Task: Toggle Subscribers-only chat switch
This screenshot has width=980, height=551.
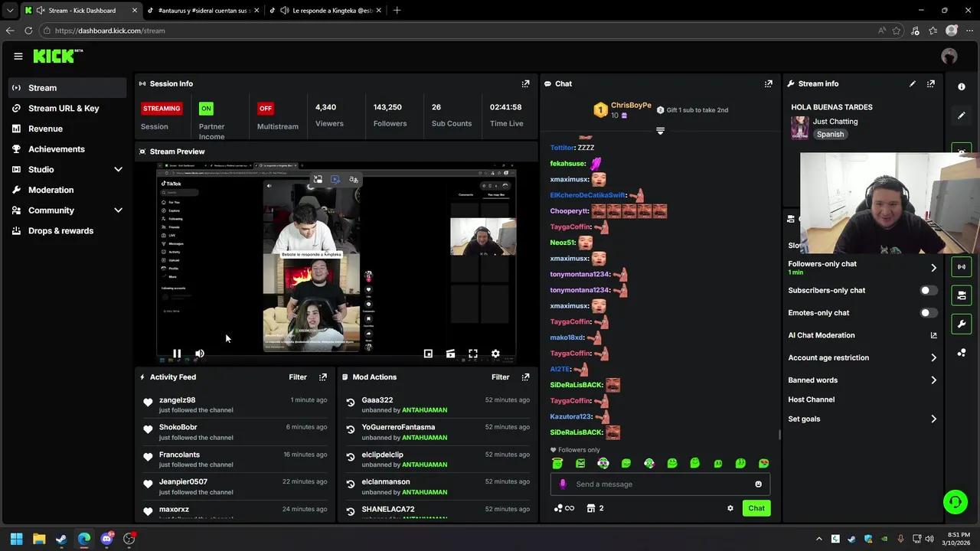Action: coord(928,290)
